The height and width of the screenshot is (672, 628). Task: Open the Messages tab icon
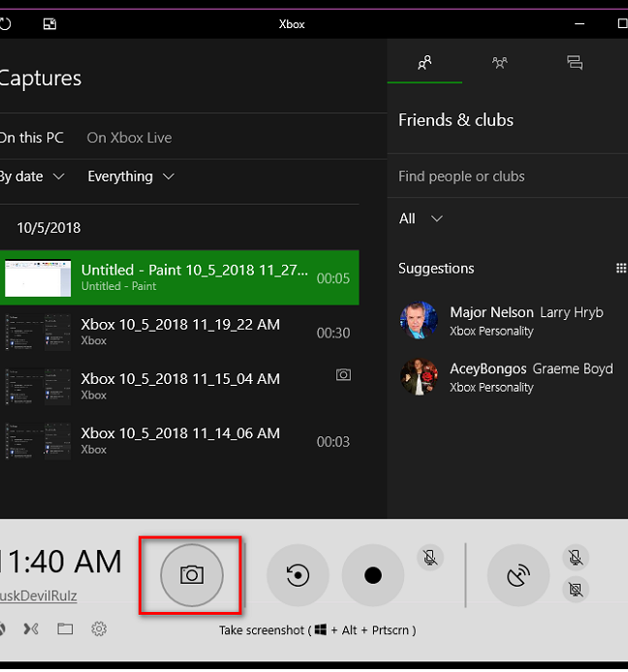click(575, 63)
